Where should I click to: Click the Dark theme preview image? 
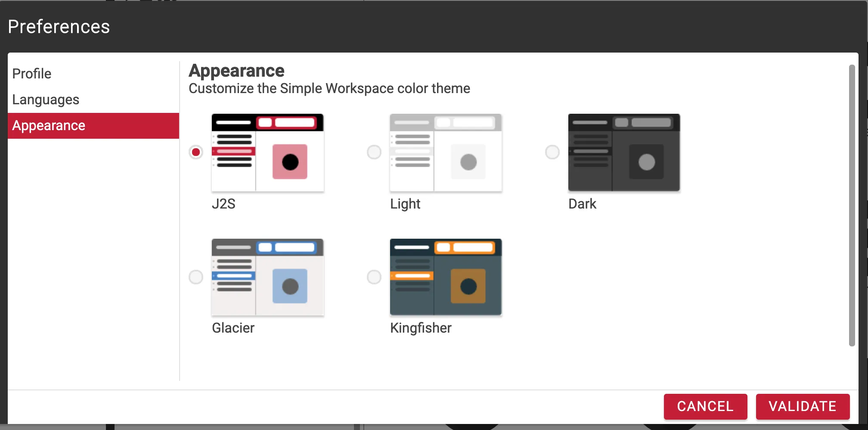pos(624,153)
